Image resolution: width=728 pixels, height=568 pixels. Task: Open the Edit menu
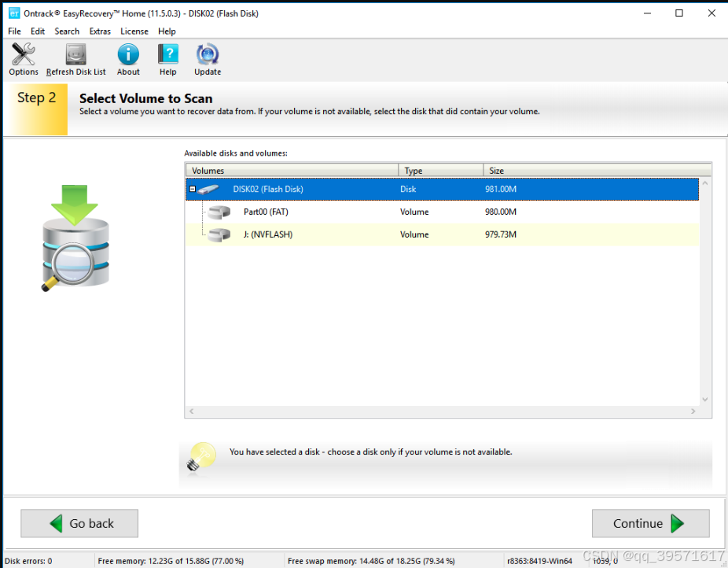tap(38, 31)
